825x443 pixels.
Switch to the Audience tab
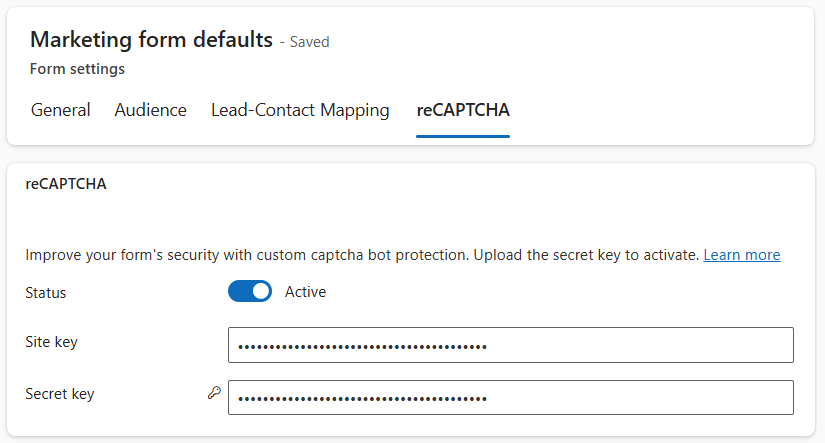click(150, 110)
